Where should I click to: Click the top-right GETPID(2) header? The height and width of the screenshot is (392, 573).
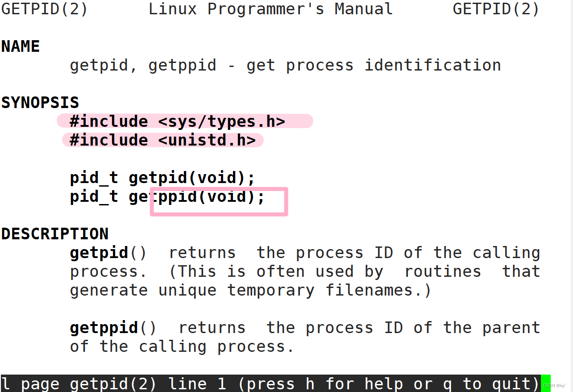coord(496,9)
